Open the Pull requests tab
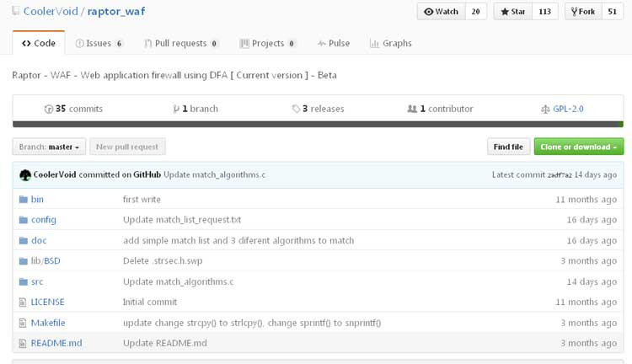Screen dimensions: 632x364 (x=180, y=43)
